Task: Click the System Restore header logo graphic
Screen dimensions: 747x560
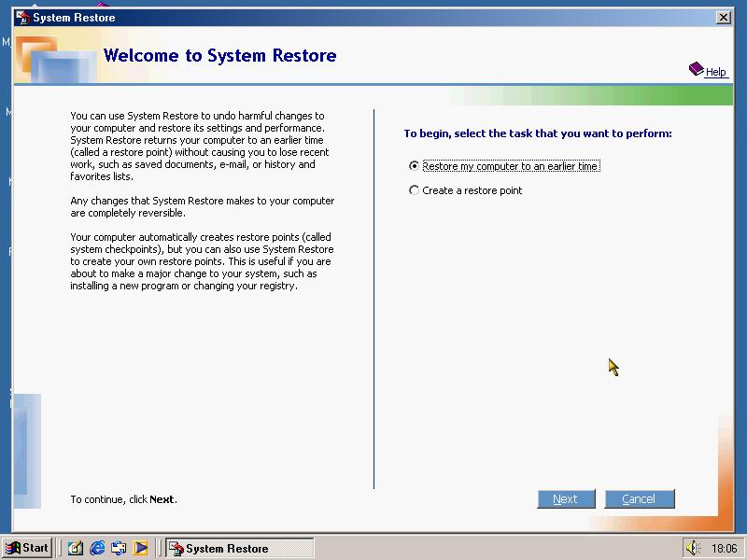Action: (x=56, y=58)
